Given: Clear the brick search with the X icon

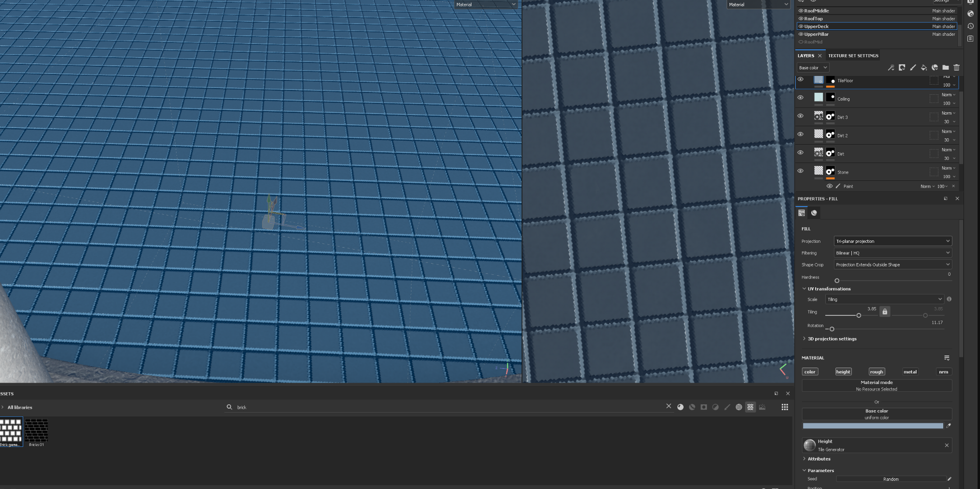Looking at the screenshot, I should tap(669, 406).
